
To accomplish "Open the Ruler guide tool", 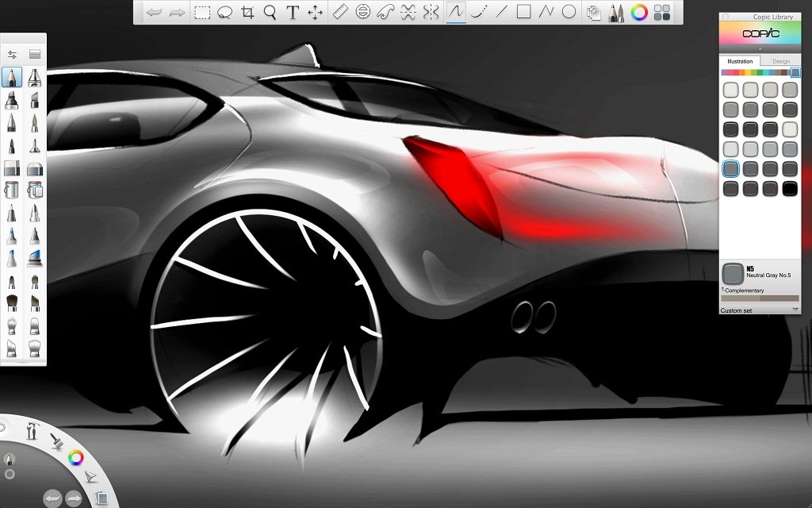I will pos(339,13).
